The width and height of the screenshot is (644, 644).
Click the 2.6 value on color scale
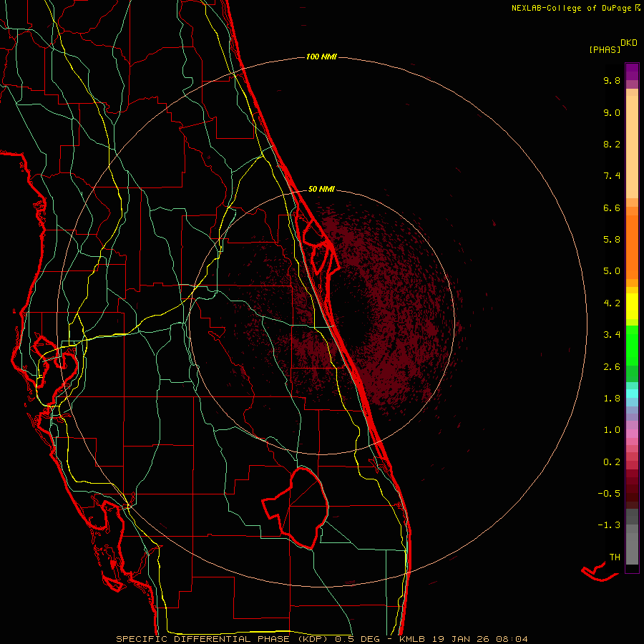pyautogui.click(x=612, y=367)
